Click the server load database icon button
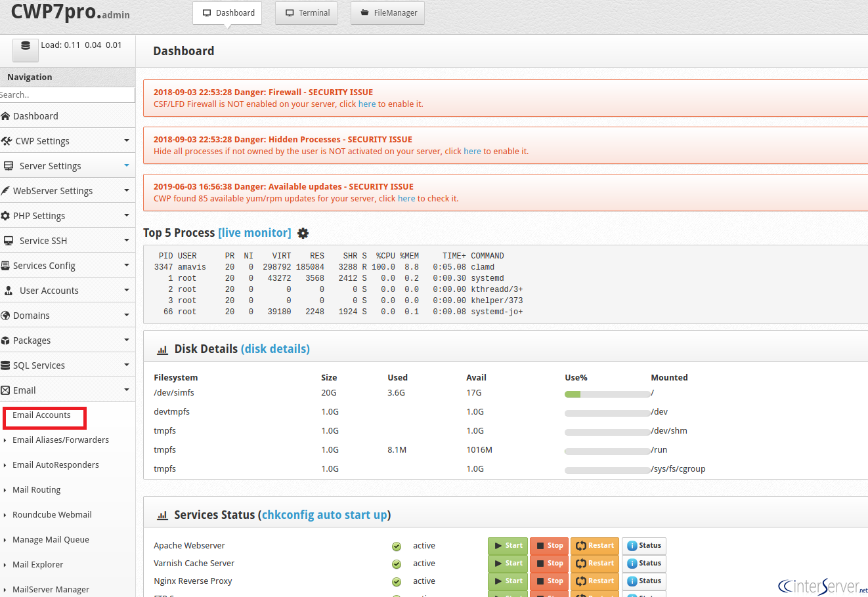This screenshot has height=597, width=868. coord(26,49)
